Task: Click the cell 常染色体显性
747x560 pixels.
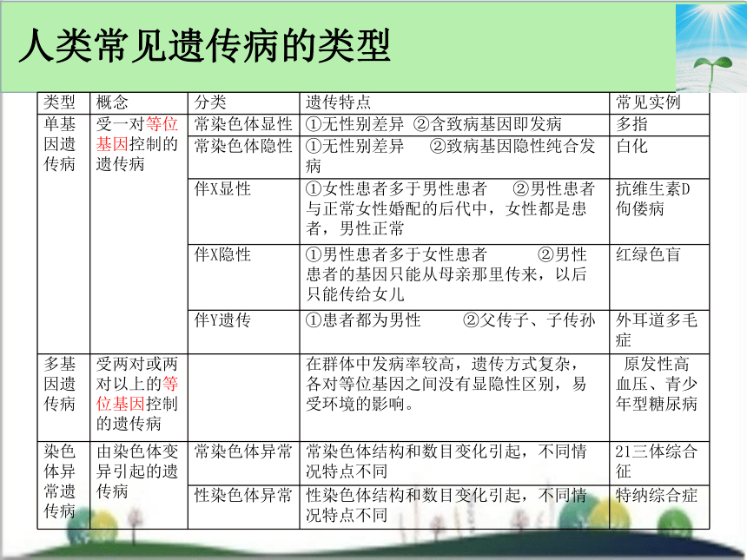Action: [x=243, y=124]
